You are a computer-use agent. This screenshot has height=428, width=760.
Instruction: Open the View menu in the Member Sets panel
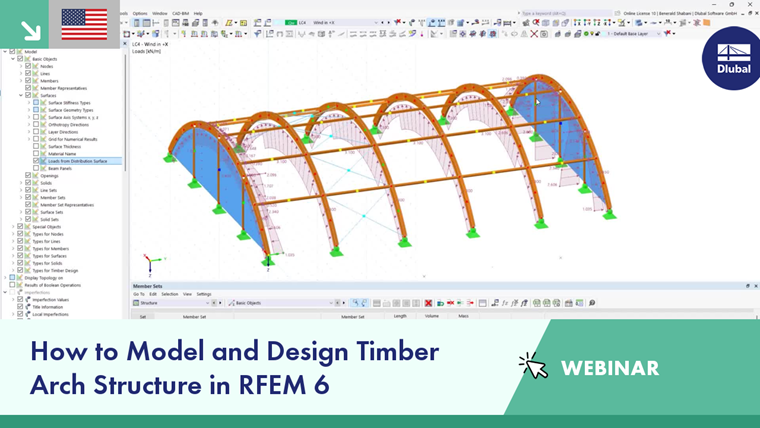(187, 294)
